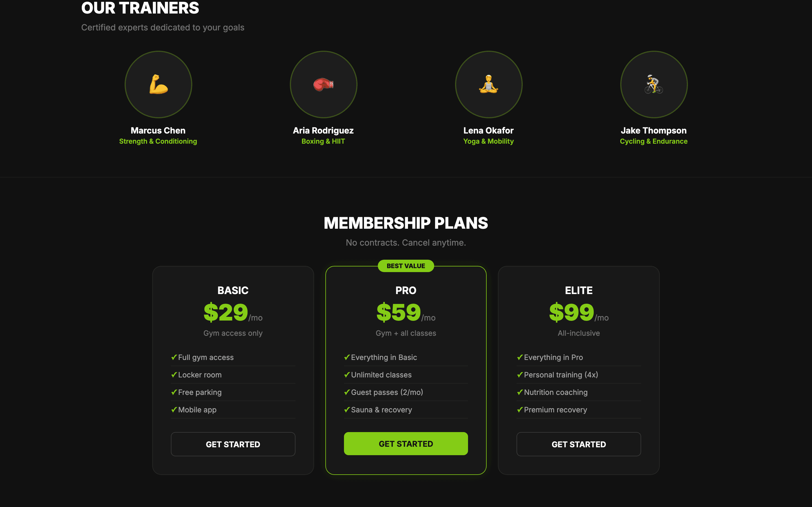Click Aria Rodriguez's boxing glove avatar
Image resolution: width=812 pixels, height=507 pixels.
tap(323, 84)
